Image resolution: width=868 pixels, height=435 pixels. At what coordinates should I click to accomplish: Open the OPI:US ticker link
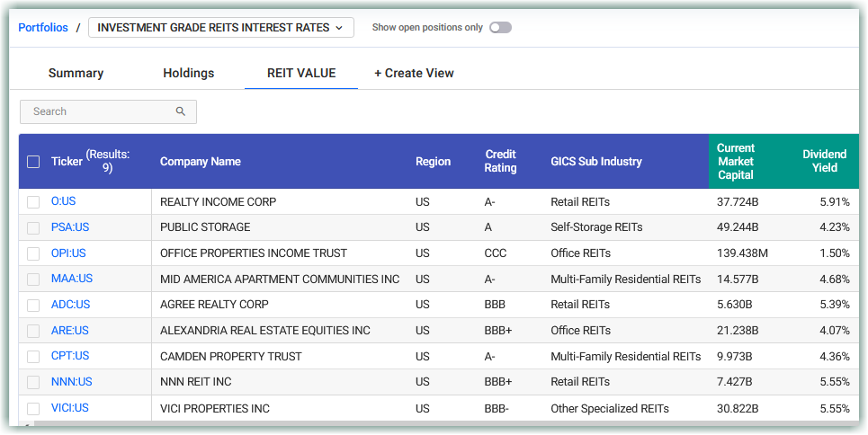[x=68, y=253]
